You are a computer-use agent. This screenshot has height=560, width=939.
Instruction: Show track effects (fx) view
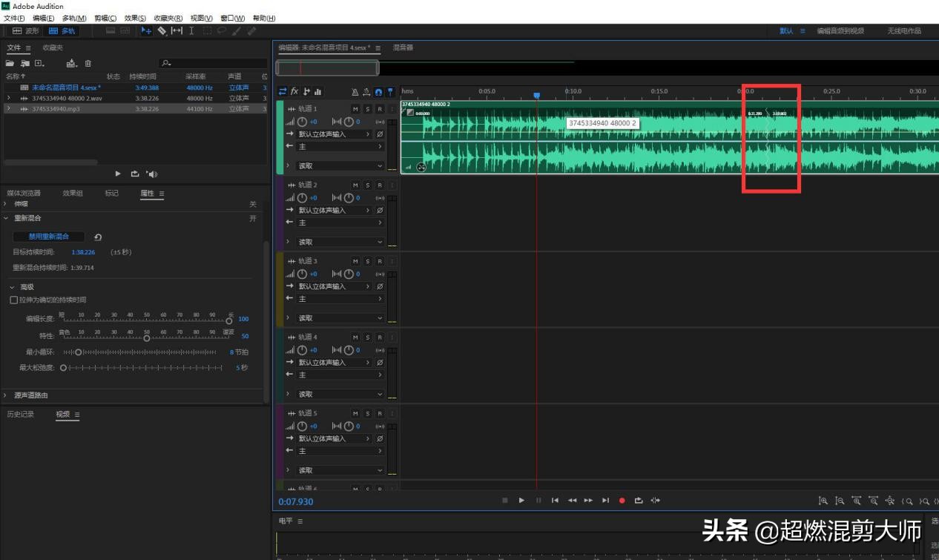(294, 92)
